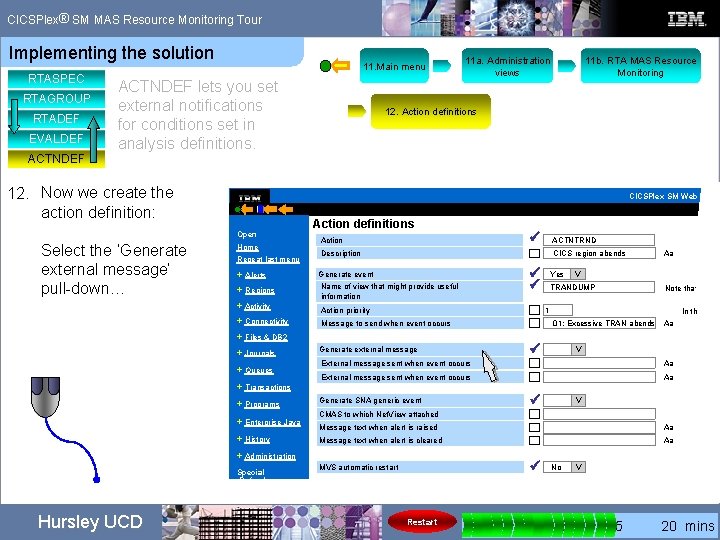The width and height of the screenshot is (720, 540).
Task: Click the cyan arrow after the 11.Main menu step
Action: point(442,66)
